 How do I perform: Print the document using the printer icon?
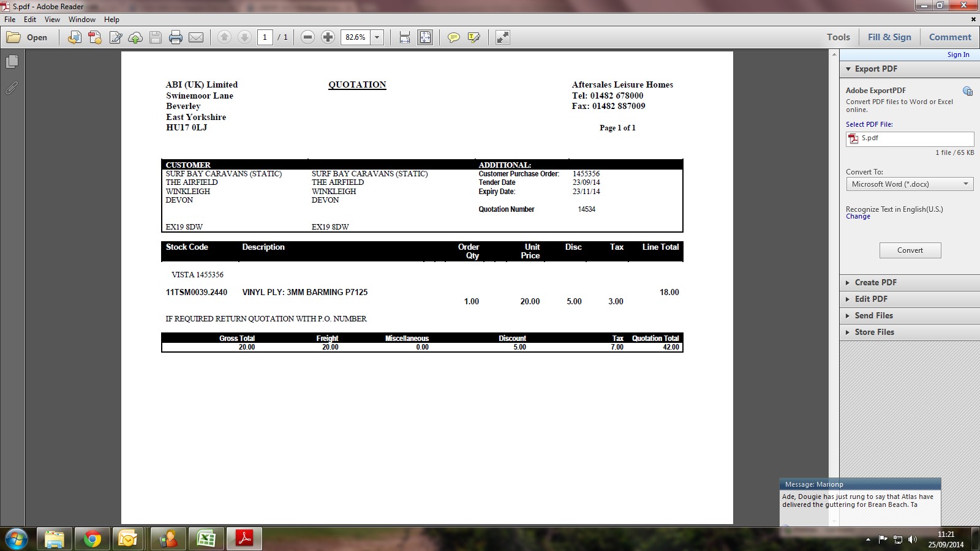[x=176, y=37]
